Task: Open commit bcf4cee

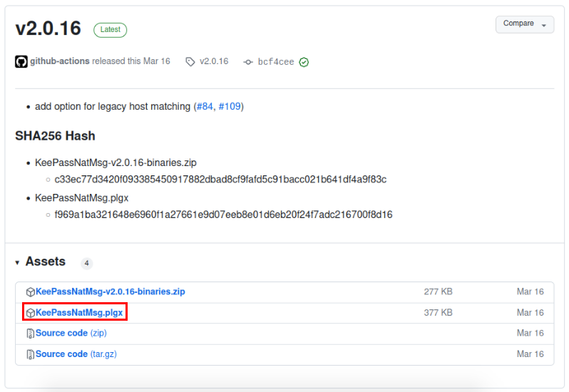Action: coord(276,61)
